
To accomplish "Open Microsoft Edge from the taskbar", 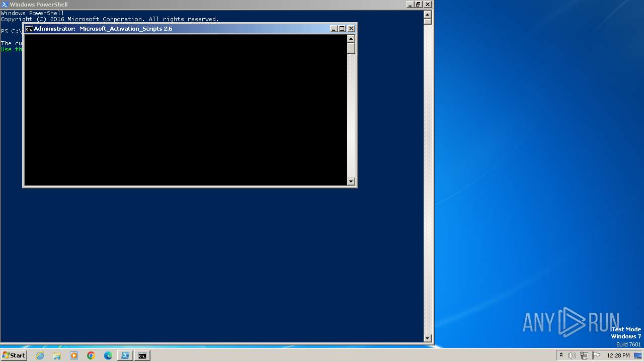I will pyautogui.click(x=108, y=355).
